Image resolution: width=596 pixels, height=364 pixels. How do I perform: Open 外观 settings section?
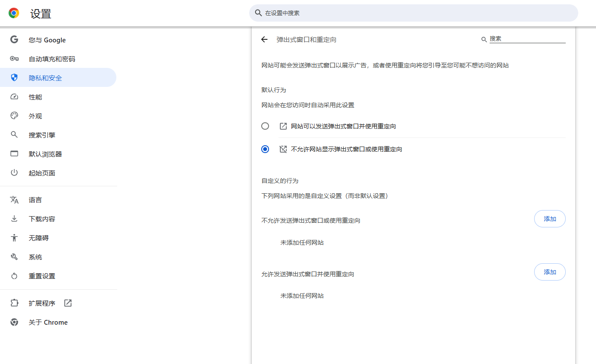click(58, 116)
